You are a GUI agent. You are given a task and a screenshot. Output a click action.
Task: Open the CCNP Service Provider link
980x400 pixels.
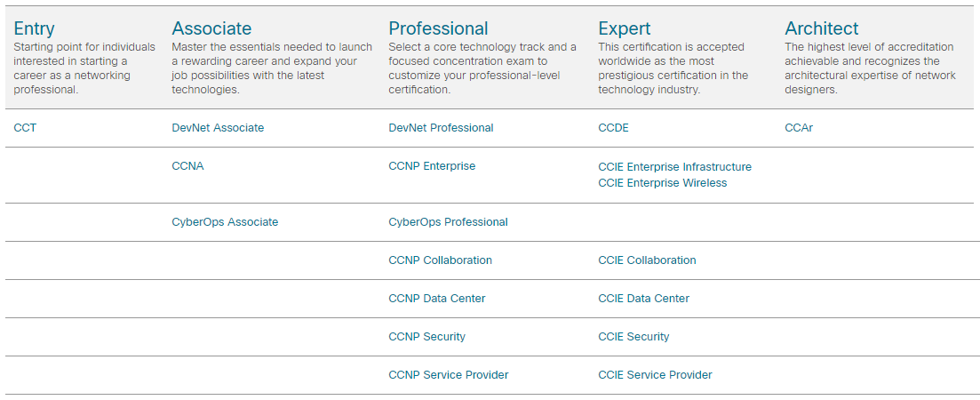[x=448, y=375]
